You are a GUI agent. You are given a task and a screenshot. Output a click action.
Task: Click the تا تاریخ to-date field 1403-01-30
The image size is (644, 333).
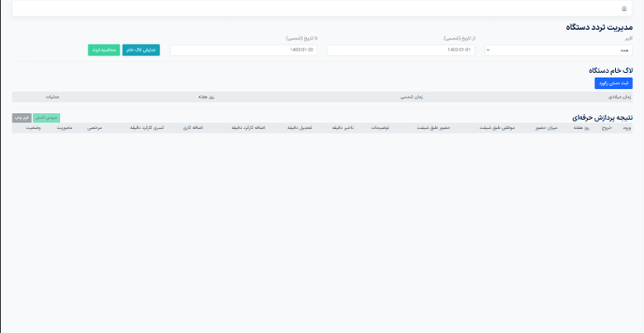[x=244, y=50]
